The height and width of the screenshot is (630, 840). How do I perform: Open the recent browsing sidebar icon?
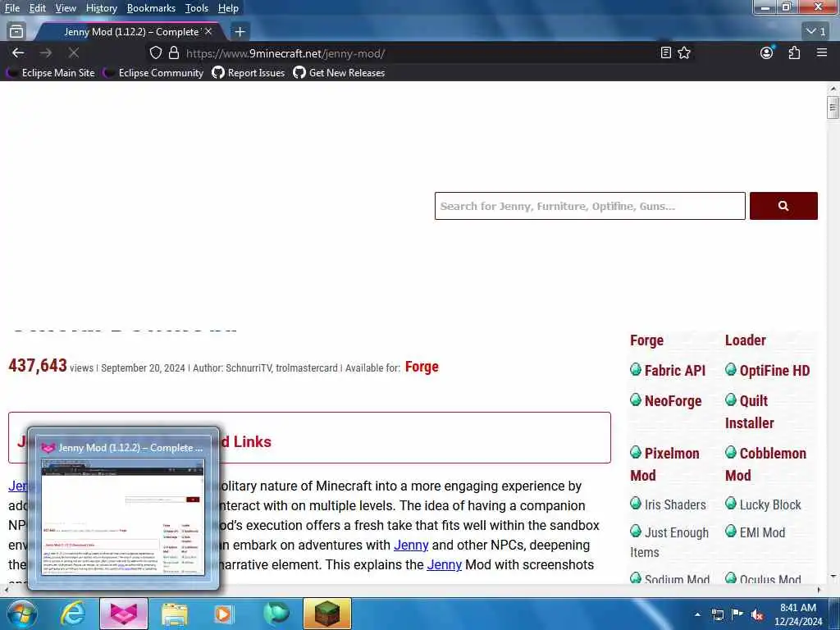tap(16, 32)
